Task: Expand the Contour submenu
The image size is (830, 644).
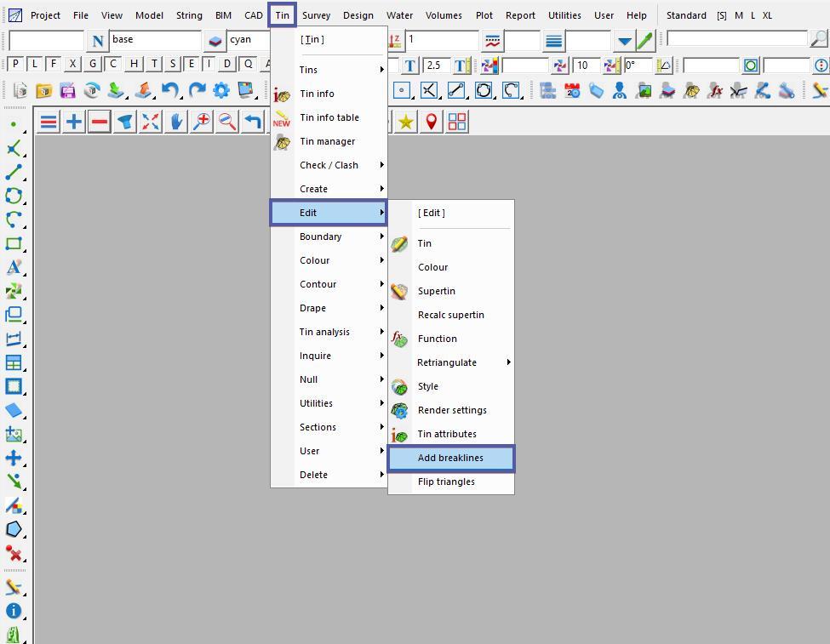Action: tap(329, 284)
